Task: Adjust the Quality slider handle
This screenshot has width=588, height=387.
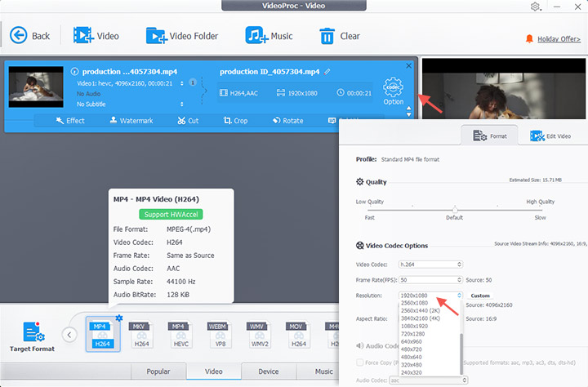Action: coord(455,209)
